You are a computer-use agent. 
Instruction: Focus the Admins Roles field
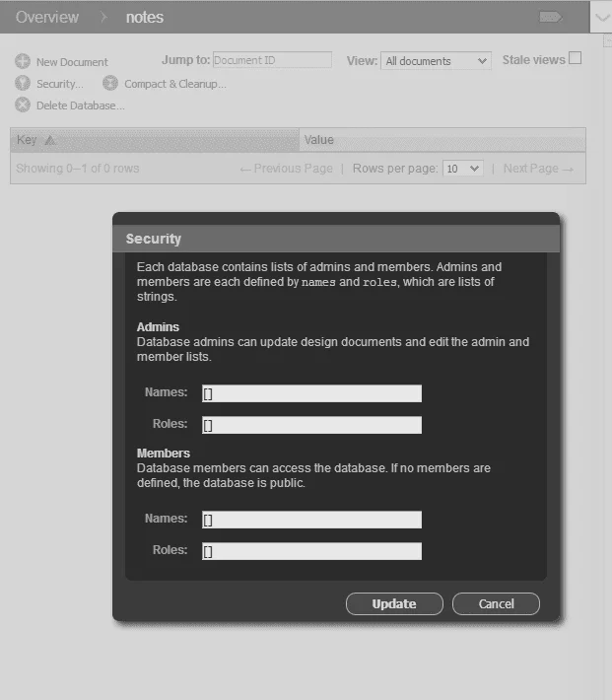pos(311,425)
